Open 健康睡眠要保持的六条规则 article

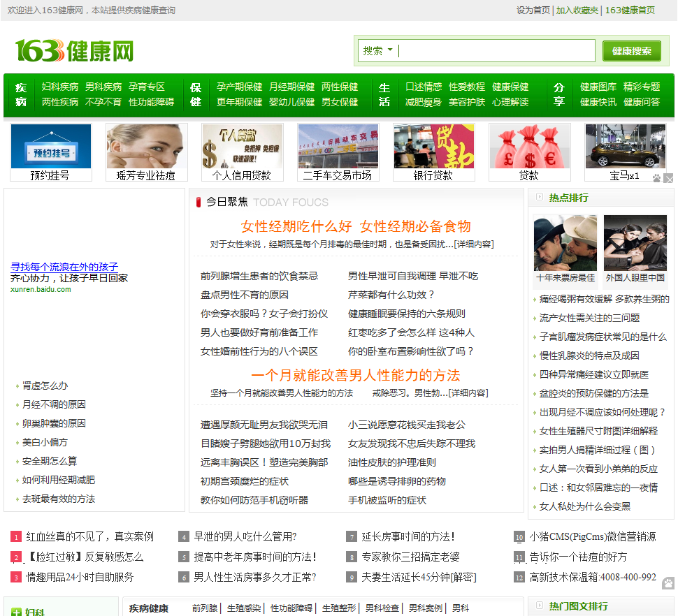(x=407, y=314)
